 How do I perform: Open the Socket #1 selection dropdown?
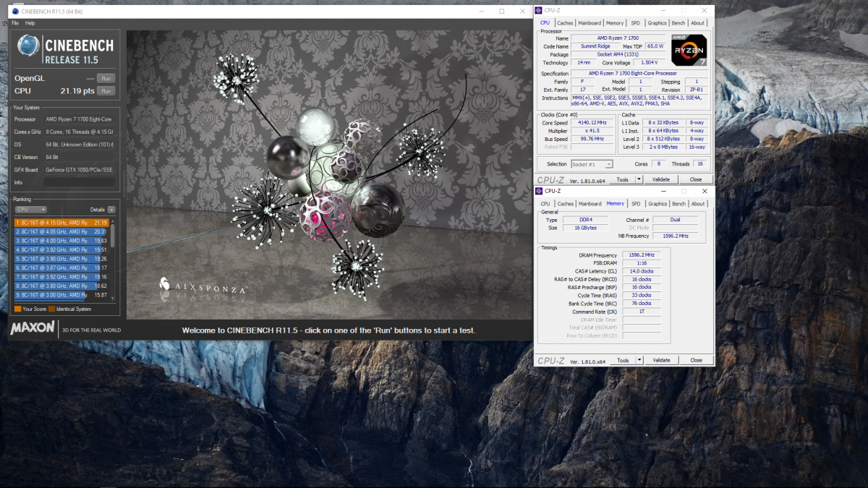point(592,165)
